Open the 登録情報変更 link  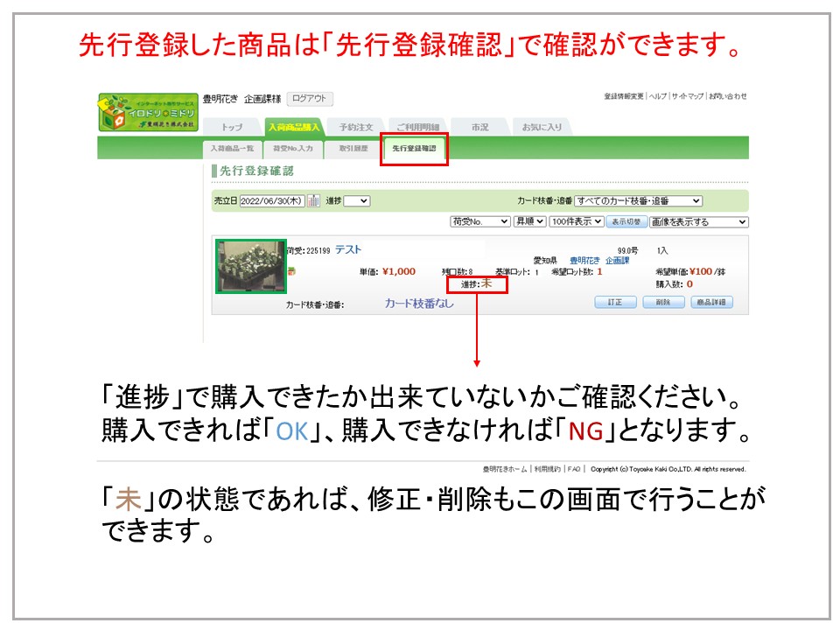(623, 96)
